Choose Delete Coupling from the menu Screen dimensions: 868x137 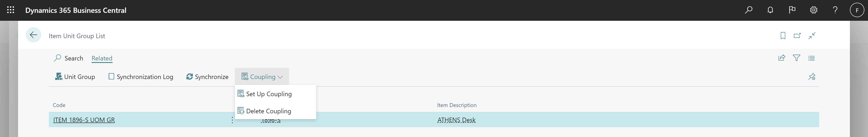(x=268, y=111)
